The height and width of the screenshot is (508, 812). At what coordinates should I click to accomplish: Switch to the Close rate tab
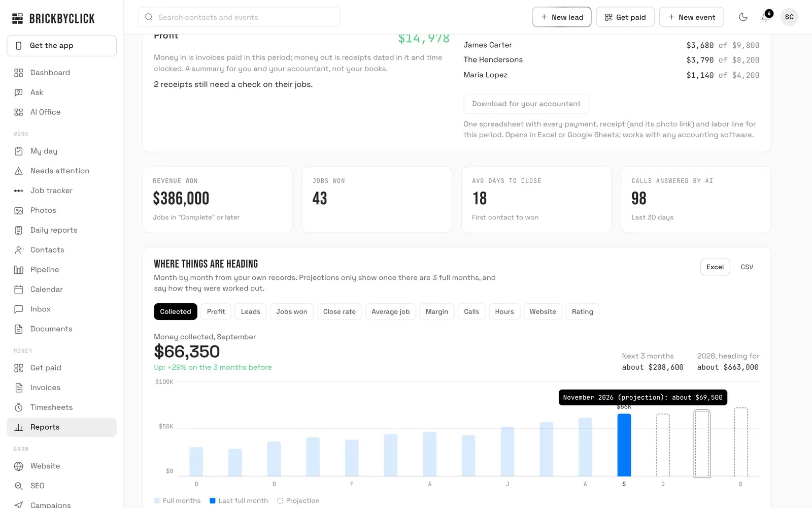340,312
